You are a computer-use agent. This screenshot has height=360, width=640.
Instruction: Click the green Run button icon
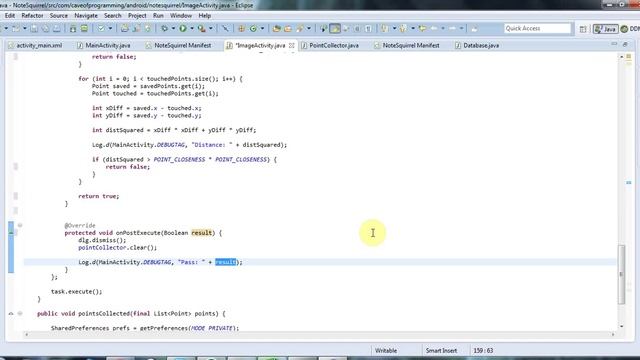tap(183, 29)
